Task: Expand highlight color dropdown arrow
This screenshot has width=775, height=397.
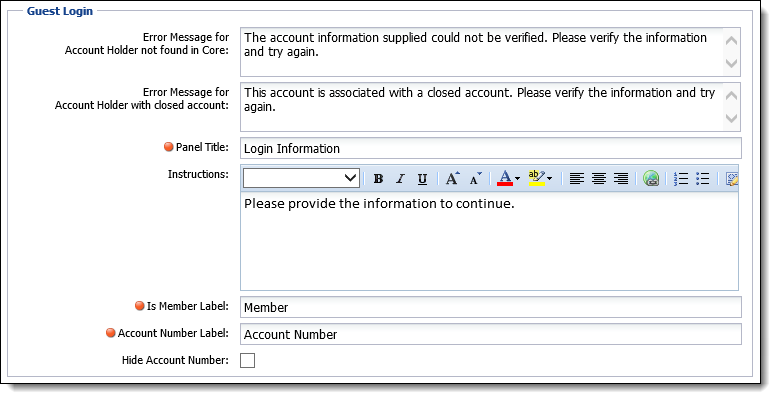Action: 550,178
